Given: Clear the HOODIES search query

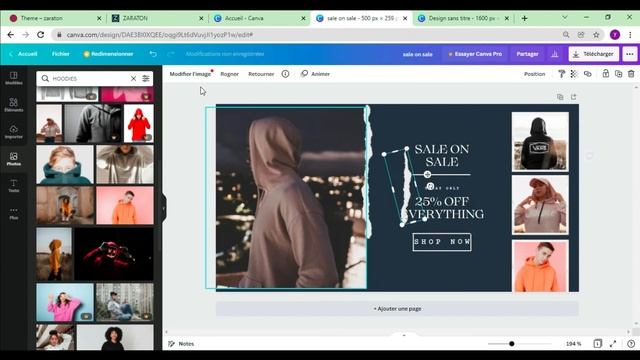Looking at the screenshot, I should pos(133,78).
